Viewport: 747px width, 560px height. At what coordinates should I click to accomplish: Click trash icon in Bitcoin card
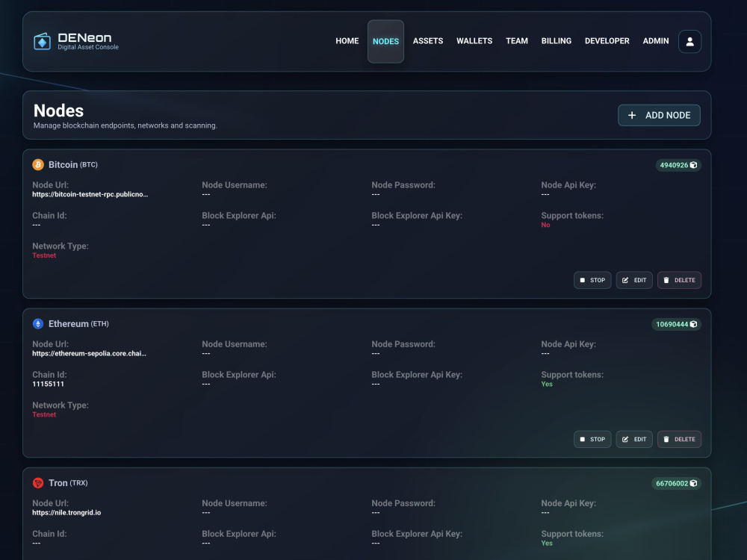(x=666, y=281)
